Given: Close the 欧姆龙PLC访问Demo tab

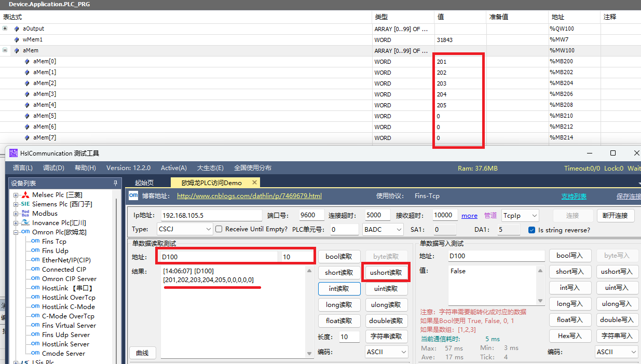Looking at the screenshot, I should click(254, 183).
